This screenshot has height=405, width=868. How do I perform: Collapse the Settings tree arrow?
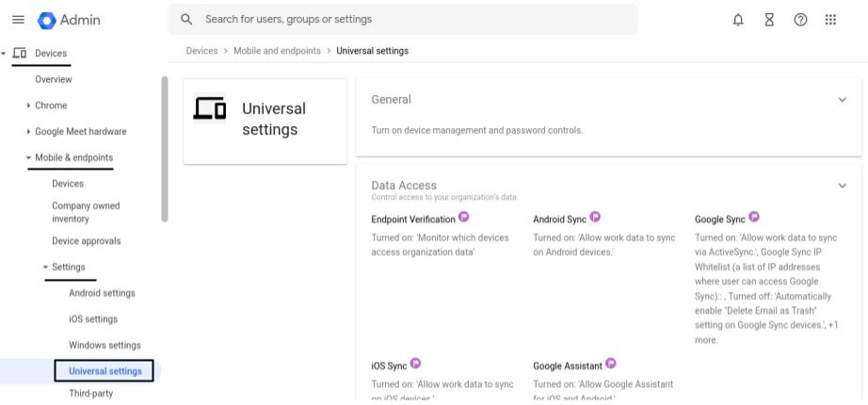(x=45, y=267)
